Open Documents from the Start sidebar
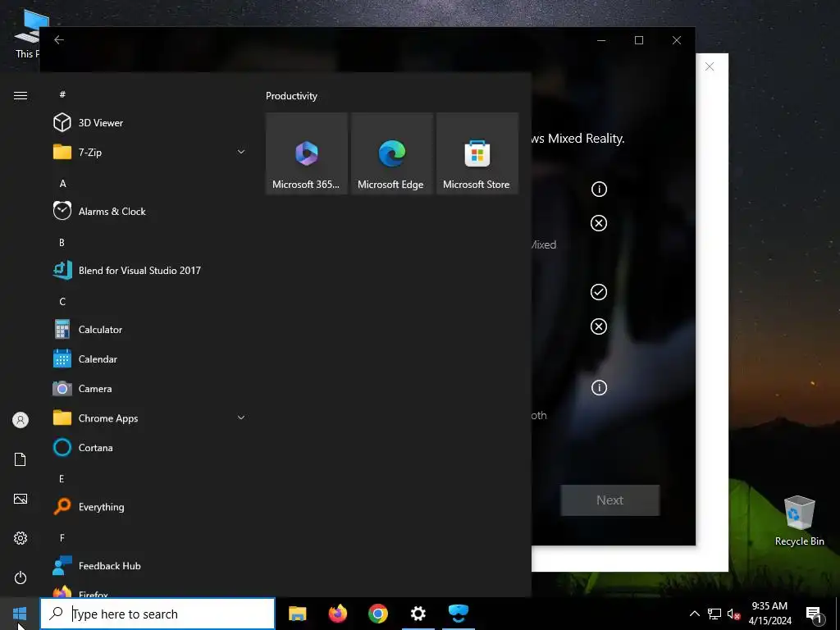The image size is (840, 630). point(21,459)
